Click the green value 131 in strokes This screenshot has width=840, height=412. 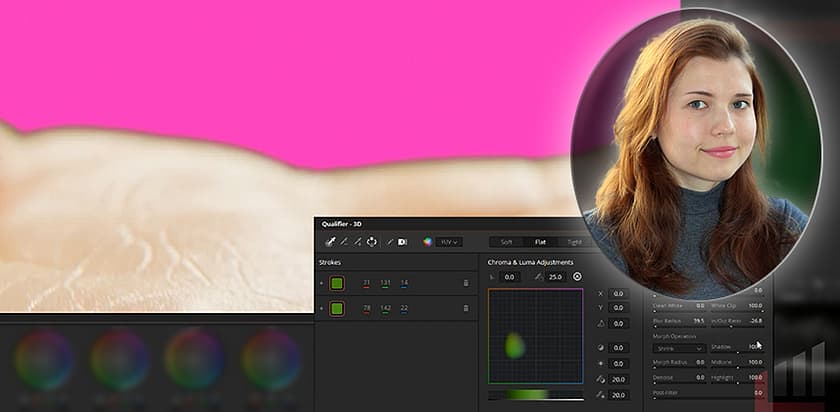click(385, 283)
